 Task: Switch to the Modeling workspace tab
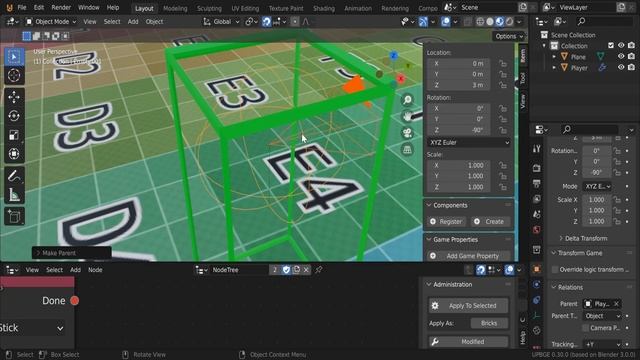tap(175, 8)
